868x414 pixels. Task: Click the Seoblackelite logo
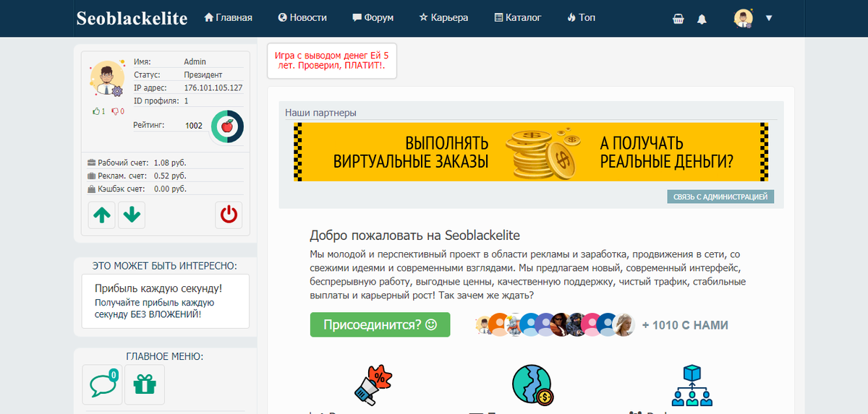coord(132,19)
